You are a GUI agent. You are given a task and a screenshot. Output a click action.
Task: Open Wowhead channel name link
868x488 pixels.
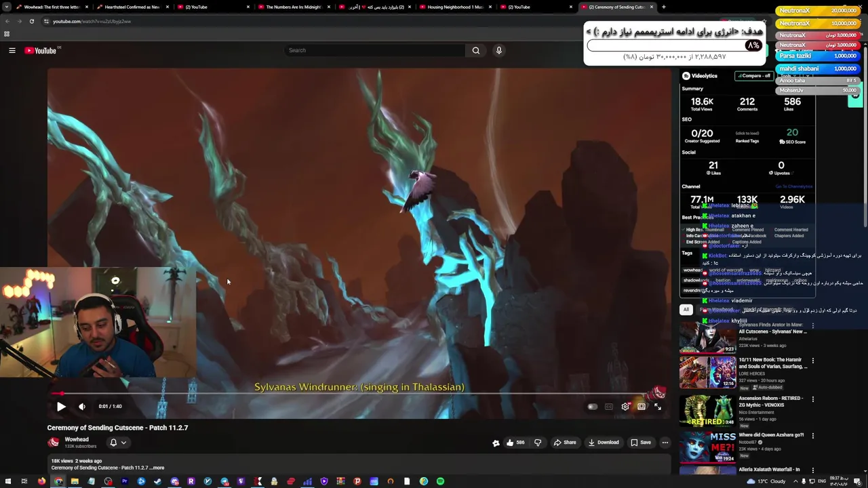tap(77, 439)
